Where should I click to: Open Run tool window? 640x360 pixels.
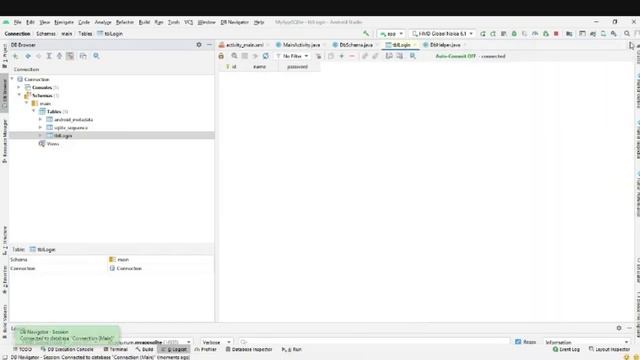[291, 349]
